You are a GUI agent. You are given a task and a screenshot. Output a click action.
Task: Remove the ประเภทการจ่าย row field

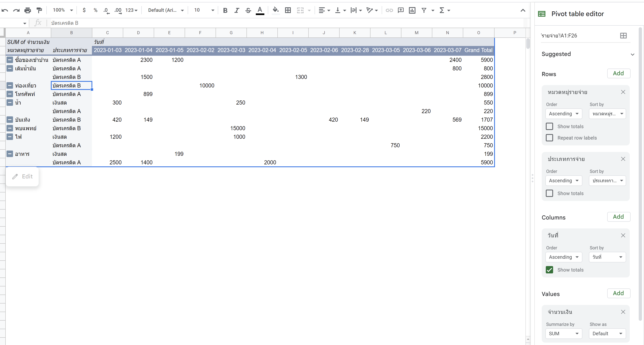coord(623,159)
